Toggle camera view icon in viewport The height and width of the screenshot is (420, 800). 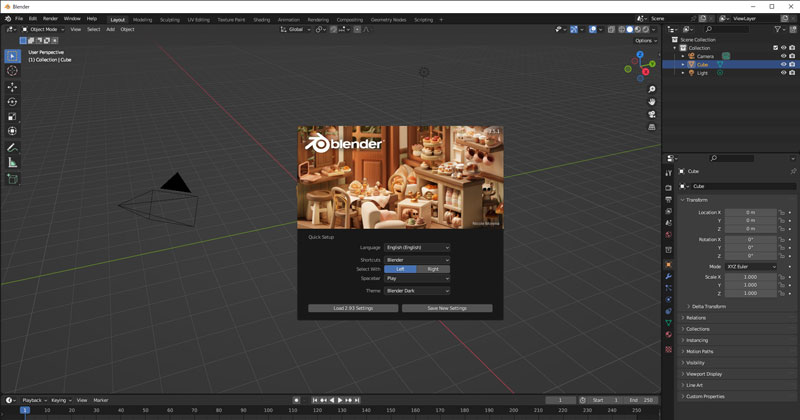[x=652, y=114]
